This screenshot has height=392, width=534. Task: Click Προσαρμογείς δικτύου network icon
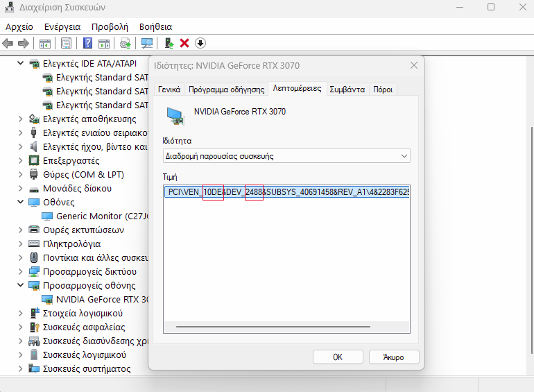34,272
